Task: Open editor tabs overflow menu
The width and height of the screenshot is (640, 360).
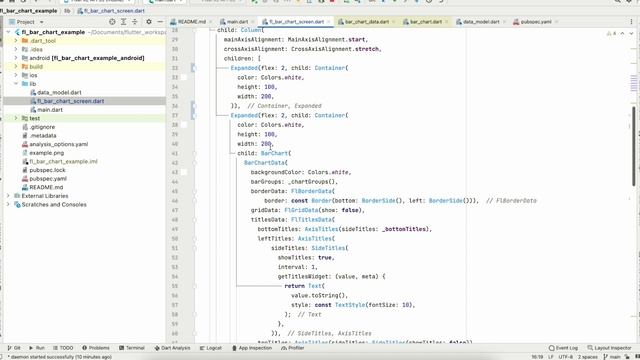Action: pos(632,22)
